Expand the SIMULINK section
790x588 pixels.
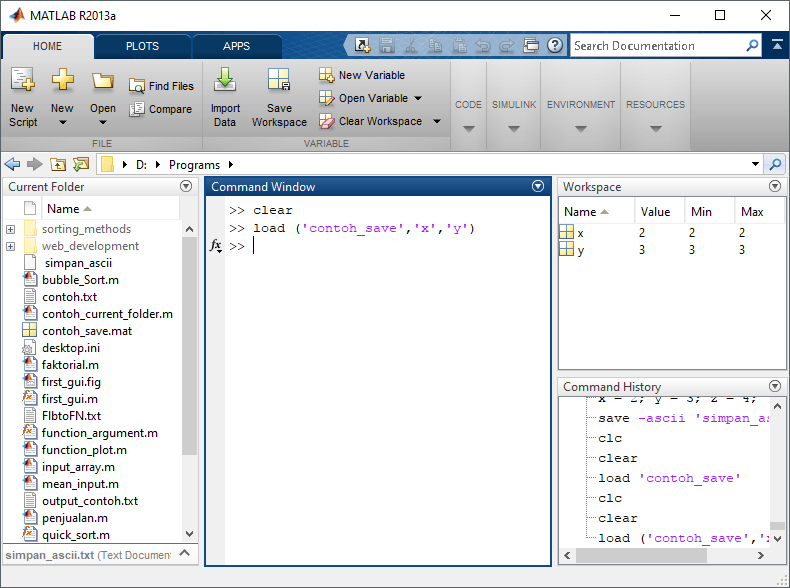[514, 129]
